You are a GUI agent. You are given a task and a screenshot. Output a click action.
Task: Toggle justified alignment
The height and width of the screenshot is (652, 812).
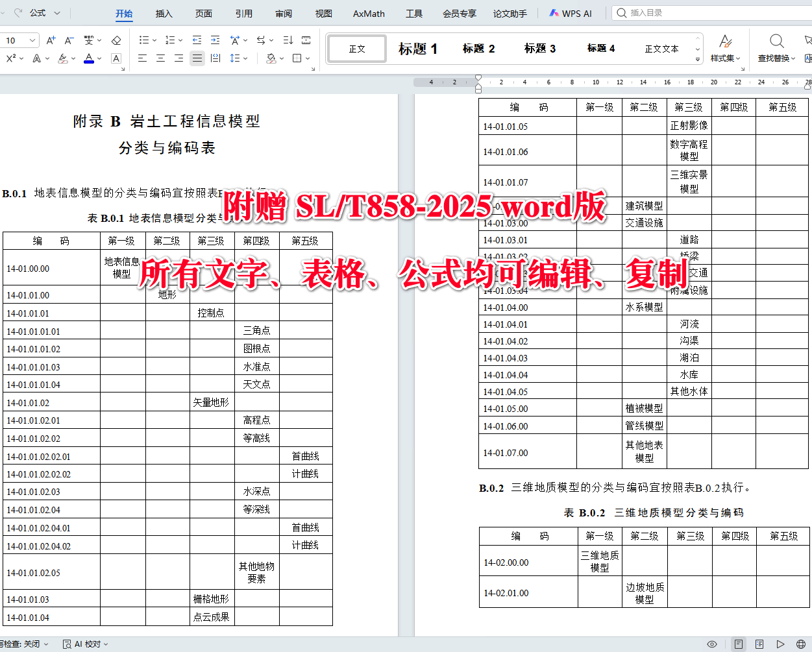pos(197,58)
